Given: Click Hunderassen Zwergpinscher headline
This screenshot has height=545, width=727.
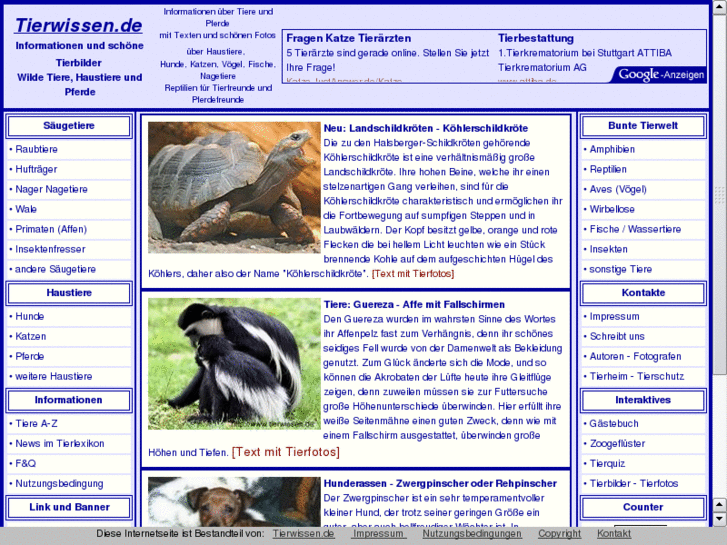Looking at the screenshot, I should tap(440, 484).
